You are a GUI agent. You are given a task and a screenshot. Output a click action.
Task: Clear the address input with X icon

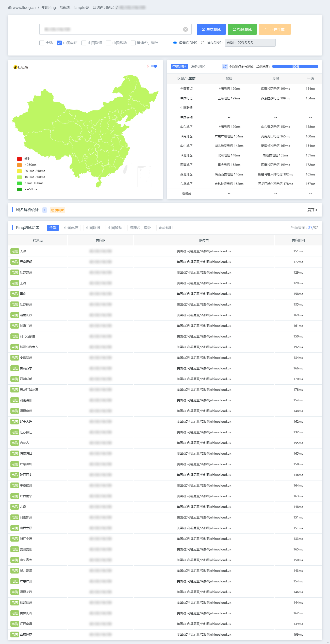186,29
